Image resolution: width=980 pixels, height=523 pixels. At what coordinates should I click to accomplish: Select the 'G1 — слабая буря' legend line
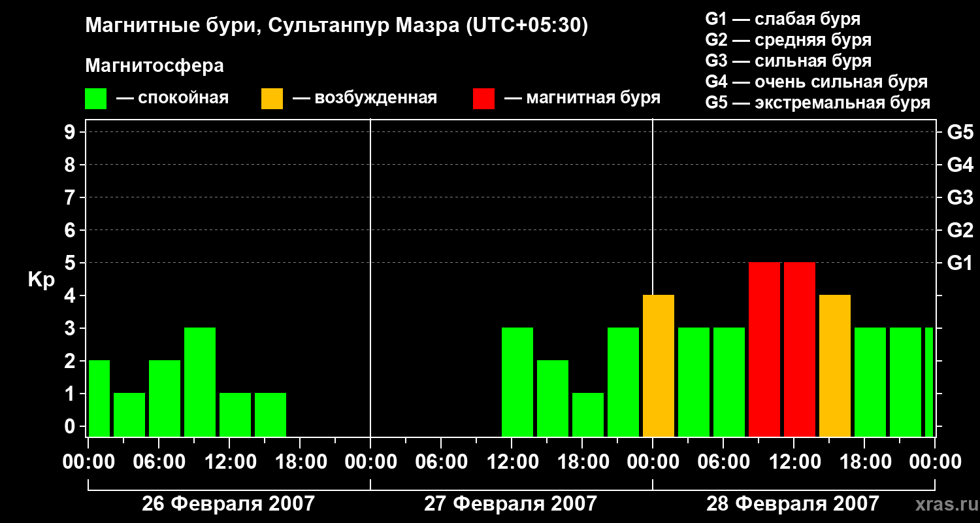(783, 19)
